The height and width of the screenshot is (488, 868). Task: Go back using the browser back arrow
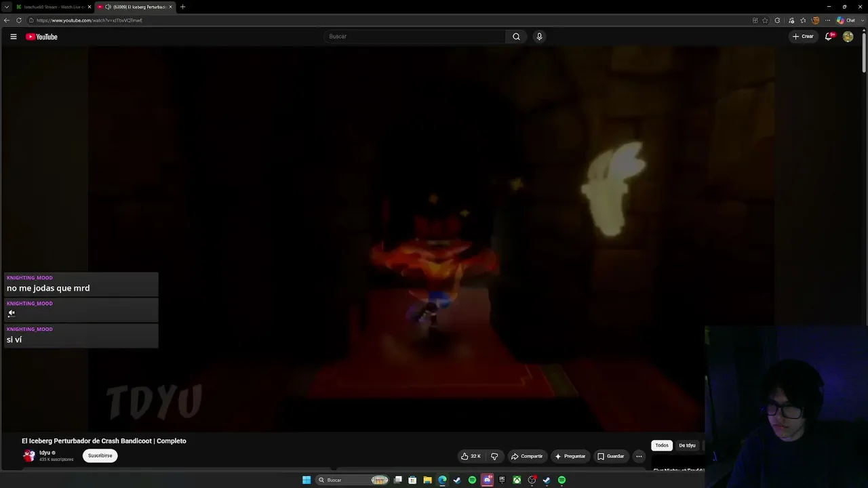[7, 20]
